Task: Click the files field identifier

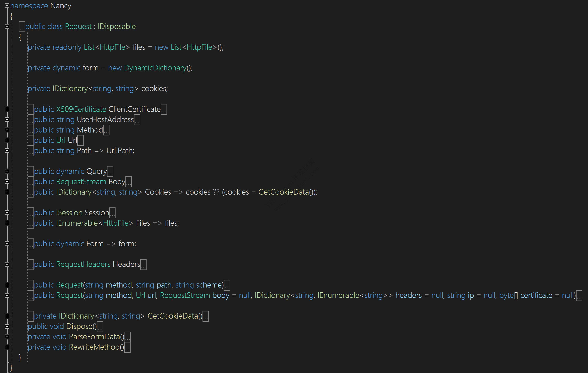Action: tap(139, 47)
